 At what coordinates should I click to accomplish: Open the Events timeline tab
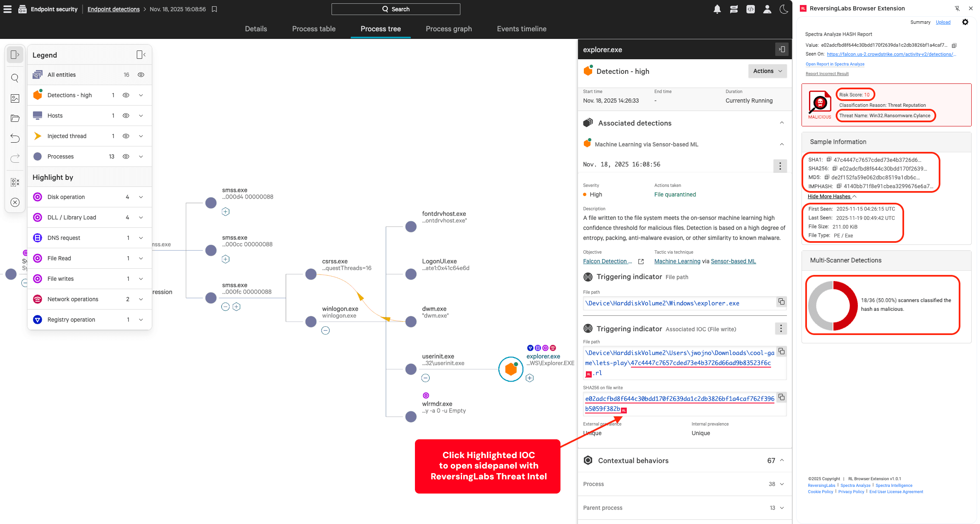click(x=521, y=29)
